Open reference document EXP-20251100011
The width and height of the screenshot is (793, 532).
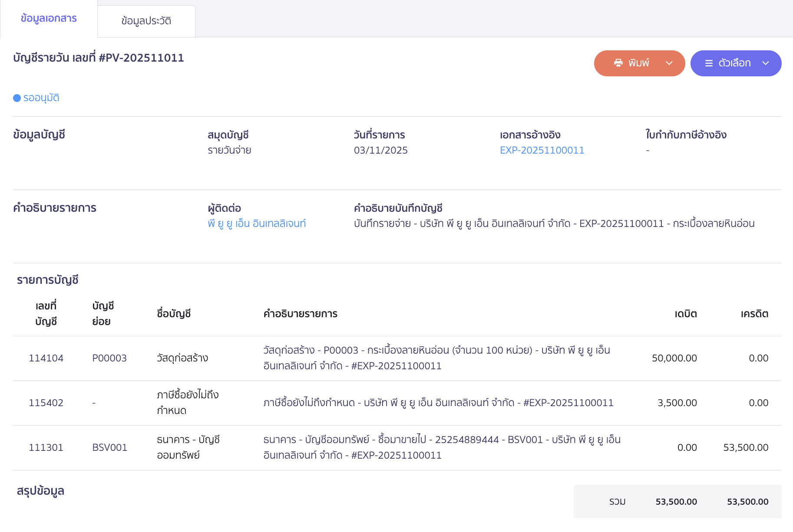click(x=542, y=150)
